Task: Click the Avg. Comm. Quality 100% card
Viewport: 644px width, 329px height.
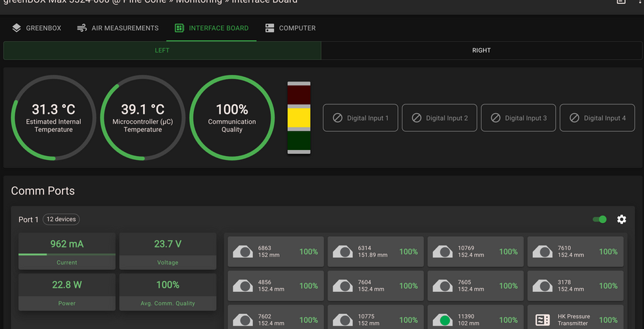Action: pyautogui.click(x=168, y=292)
